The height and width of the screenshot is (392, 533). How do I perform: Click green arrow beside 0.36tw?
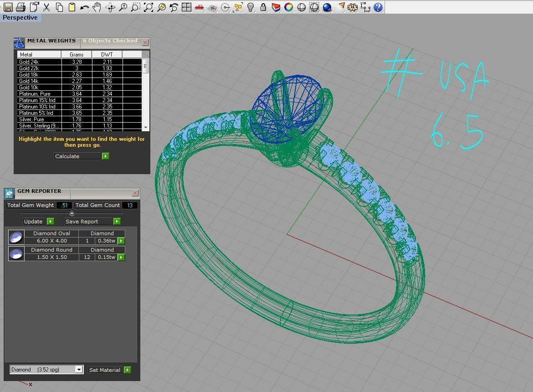click(x=121, y=241)
